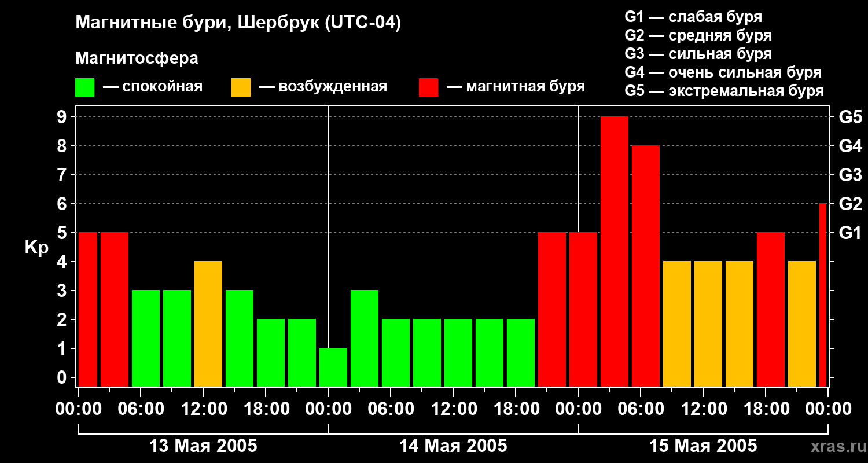Click the '3' label on the Kp axis
Viewport: 868px width, 463px height.
tap(63, 291)
